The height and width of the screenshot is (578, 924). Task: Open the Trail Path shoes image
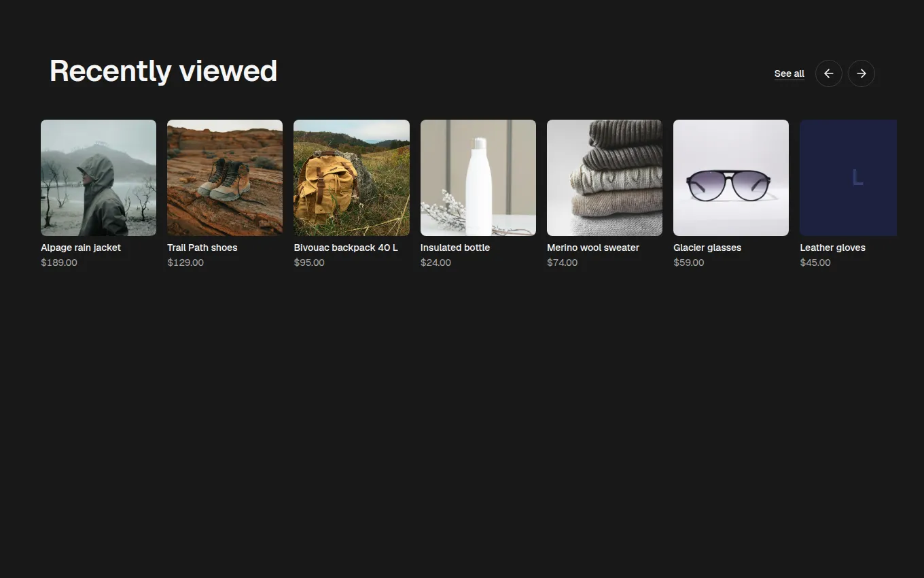click(x=225, y=177)
